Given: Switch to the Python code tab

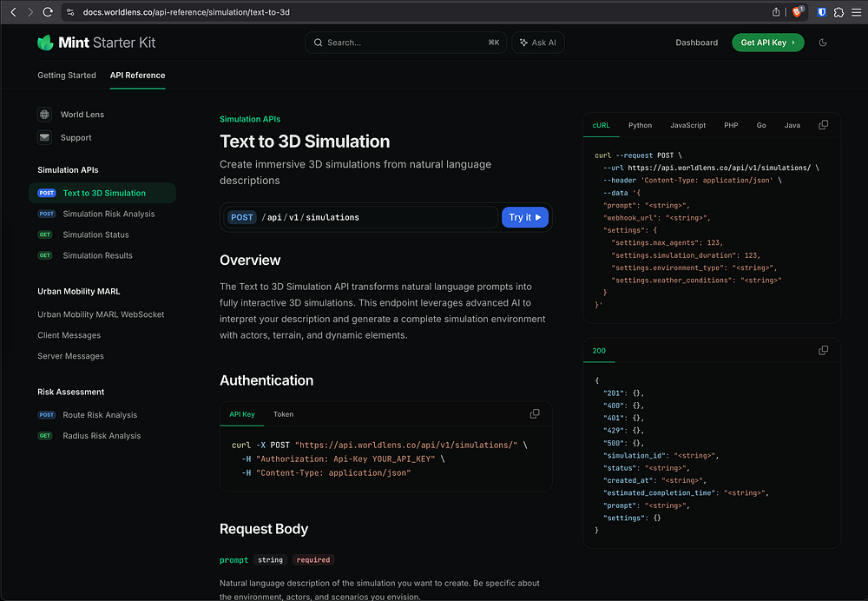Looking at the screenshot, I should click(640, 125).
